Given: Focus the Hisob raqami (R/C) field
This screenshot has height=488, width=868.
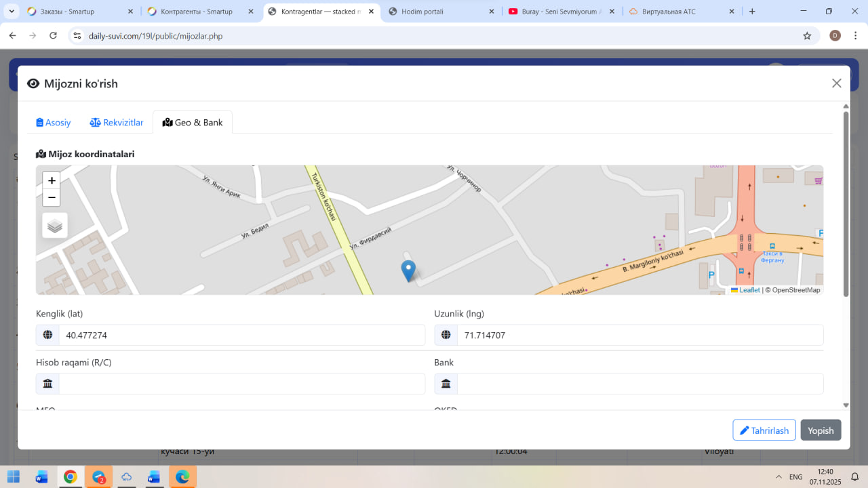Looking at the screenshot, I should point(242,384).
